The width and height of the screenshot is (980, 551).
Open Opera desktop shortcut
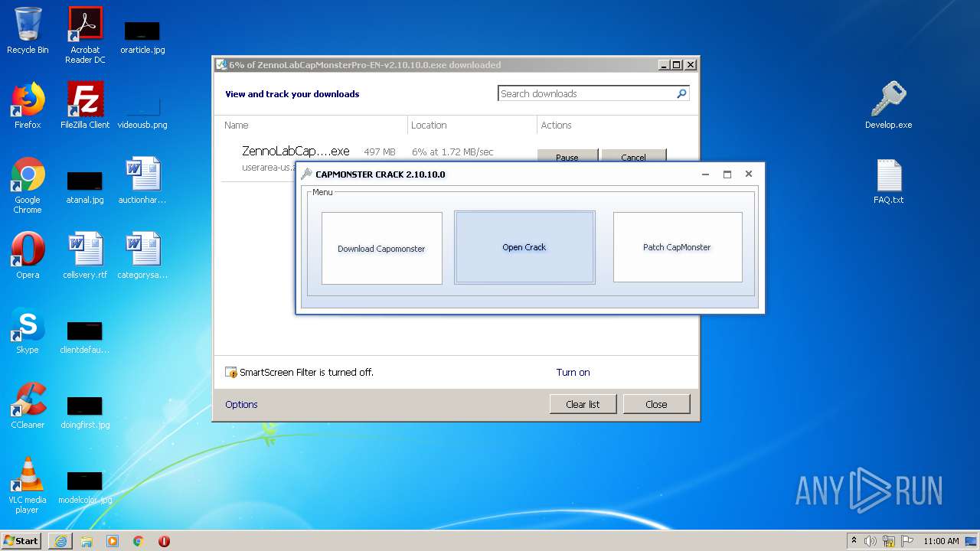(28, 256)
